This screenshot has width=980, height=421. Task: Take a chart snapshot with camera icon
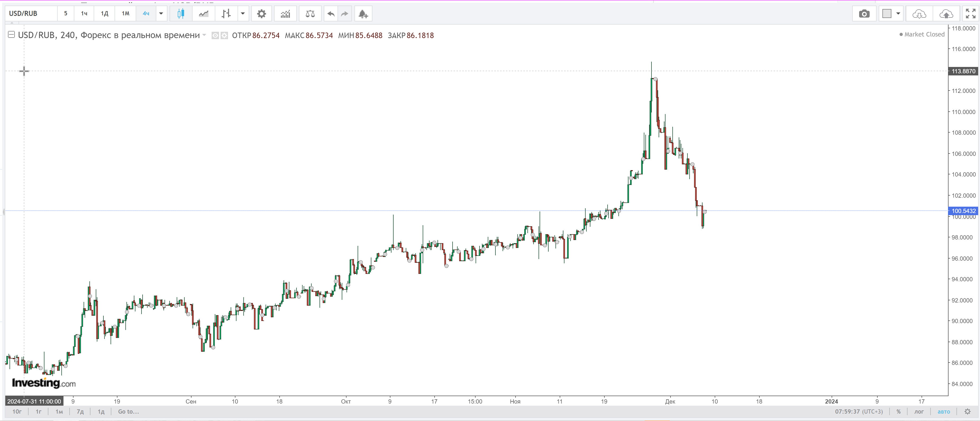coord(864,14)
